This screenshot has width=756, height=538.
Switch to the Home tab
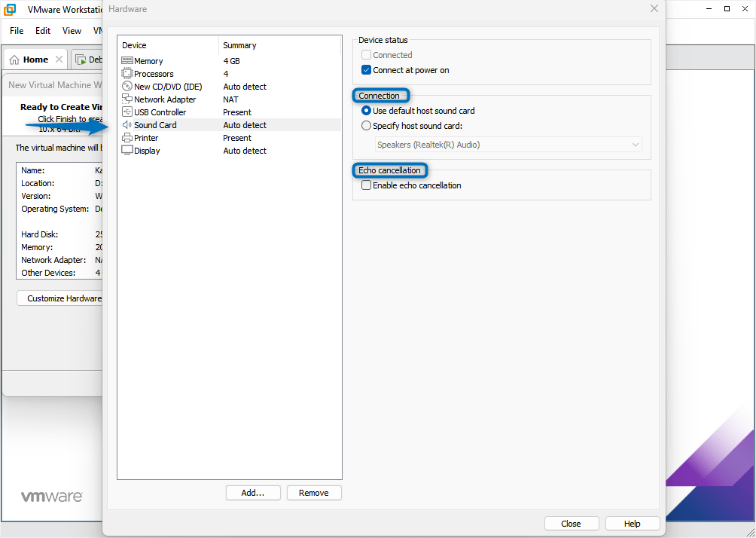coord(34,58)
